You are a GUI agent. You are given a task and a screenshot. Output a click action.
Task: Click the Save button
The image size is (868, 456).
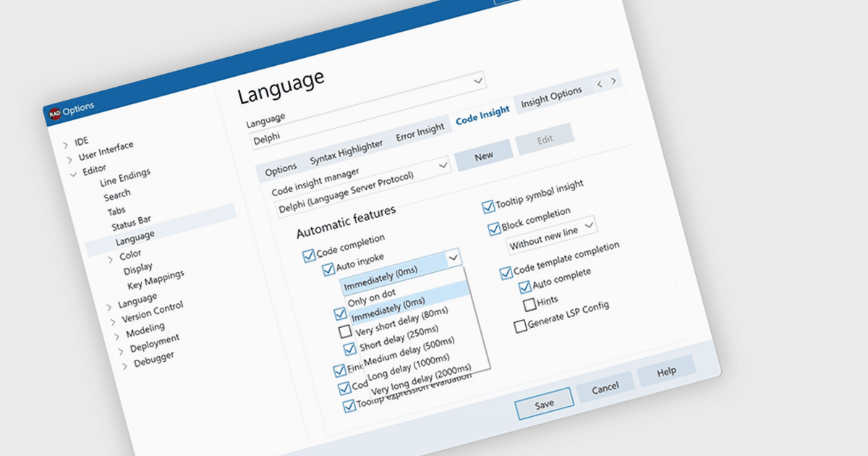[544, 404]
